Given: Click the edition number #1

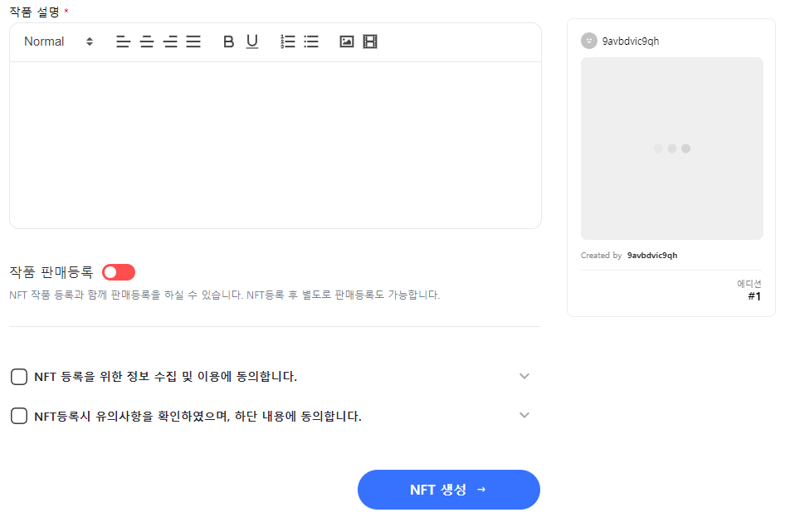Looking at the screenshot, I should pyautogui.click(x=754, y=296).
